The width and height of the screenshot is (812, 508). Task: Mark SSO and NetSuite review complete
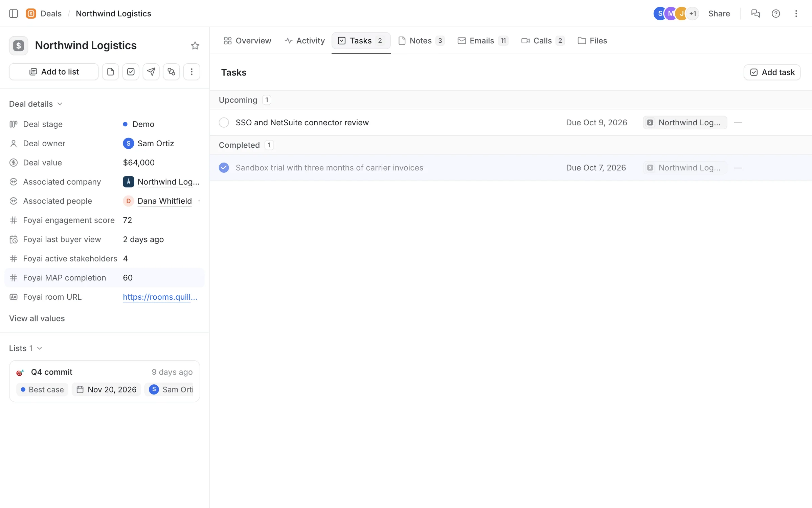(x=224, y=123)
